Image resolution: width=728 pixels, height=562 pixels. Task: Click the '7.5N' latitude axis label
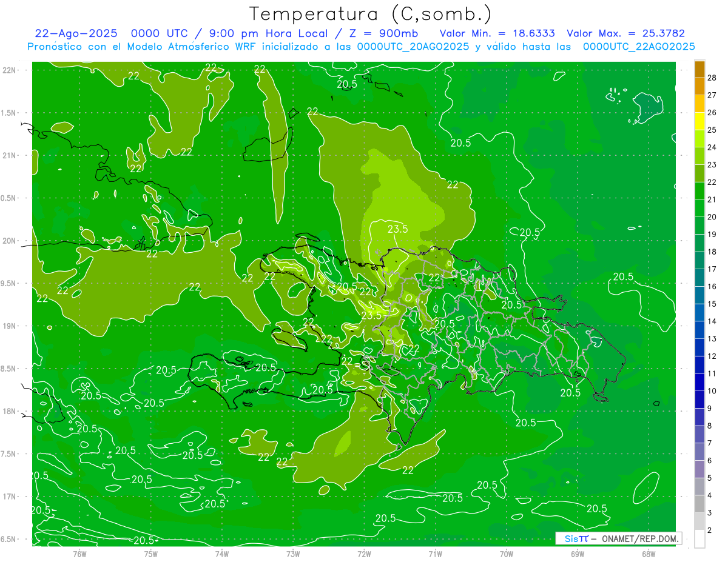pos(8,454)
